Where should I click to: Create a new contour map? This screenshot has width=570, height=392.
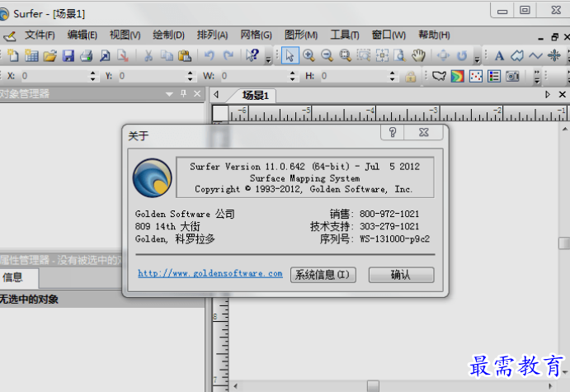coord(457,76)
